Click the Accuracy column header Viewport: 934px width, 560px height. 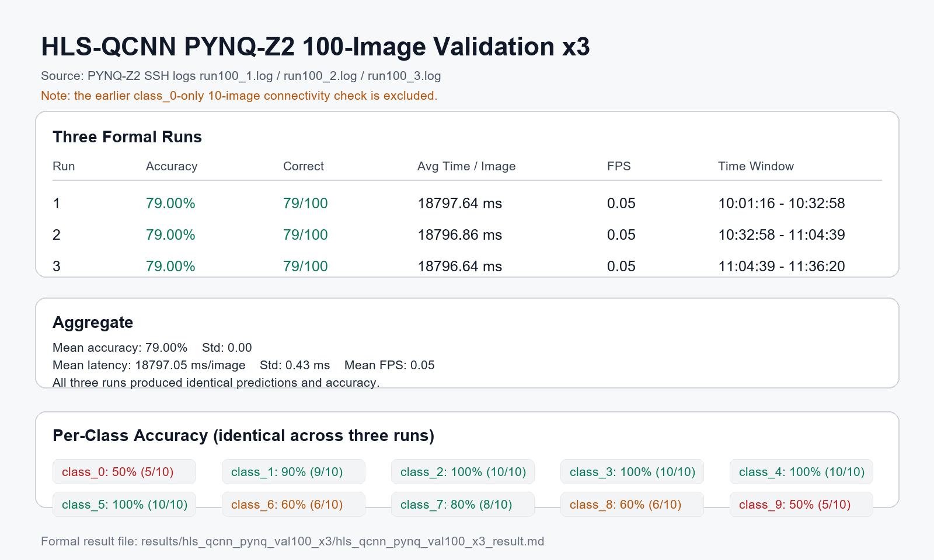(172, 166)
